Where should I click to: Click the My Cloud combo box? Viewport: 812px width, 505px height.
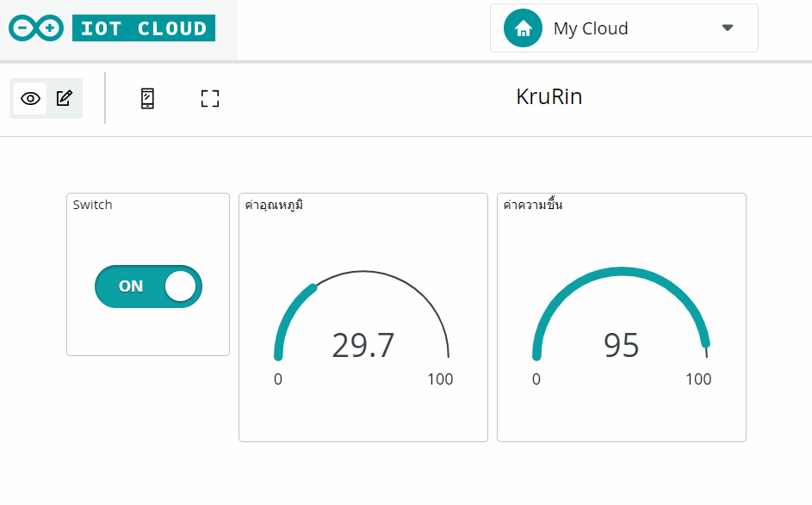coord(623,28)
